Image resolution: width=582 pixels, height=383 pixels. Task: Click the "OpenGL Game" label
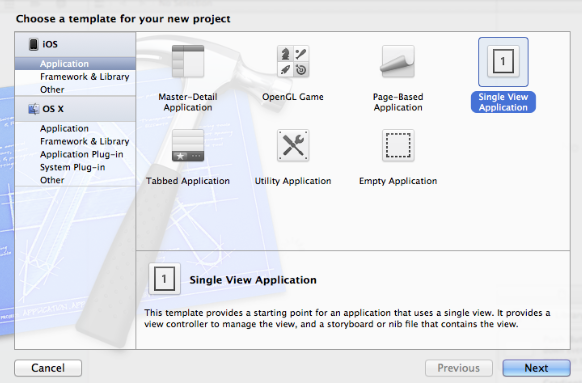coord(293,97)
